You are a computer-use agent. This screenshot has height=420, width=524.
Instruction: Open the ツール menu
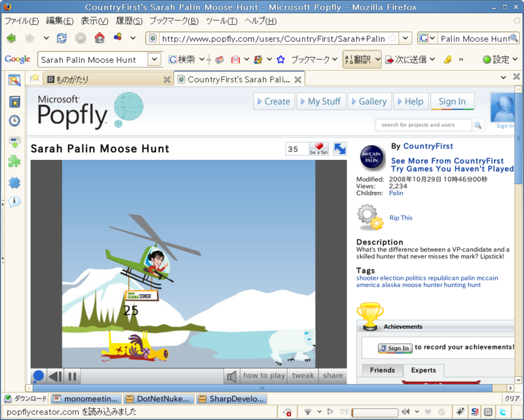pos(221,21)
